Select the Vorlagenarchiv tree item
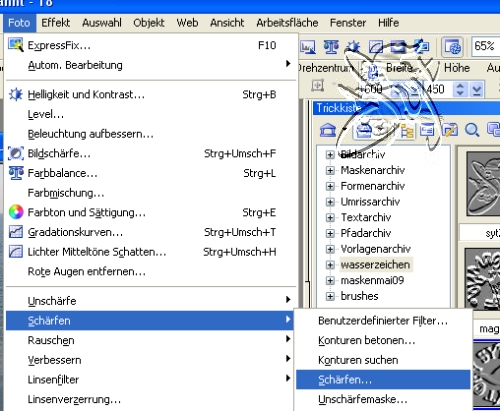 (x=376, y=249)
